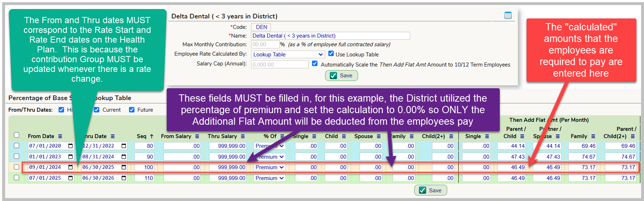The width and height of the screenshot is (644, 201).
Task: Click Parent / Child amount 44.14
Action: click(x=511, y=146)
